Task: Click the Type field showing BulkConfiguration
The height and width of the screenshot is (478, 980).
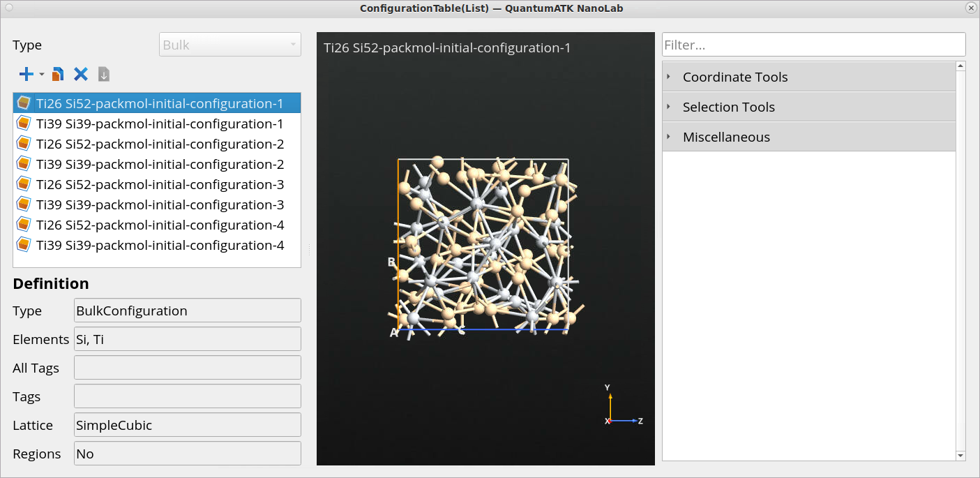Action: 188,311
